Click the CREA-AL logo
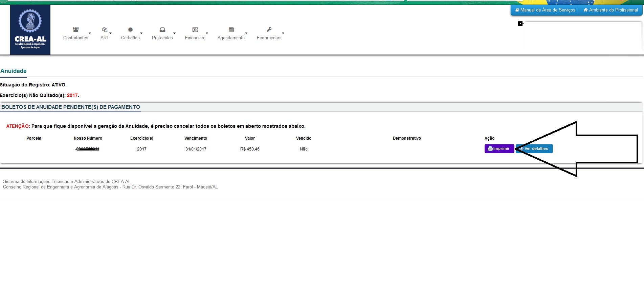This screenshot has height=302, width=644. (x=30, y=30)
